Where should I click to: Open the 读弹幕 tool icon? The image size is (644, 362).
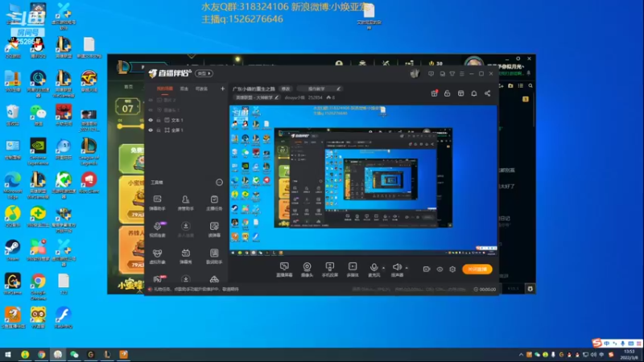214,229
